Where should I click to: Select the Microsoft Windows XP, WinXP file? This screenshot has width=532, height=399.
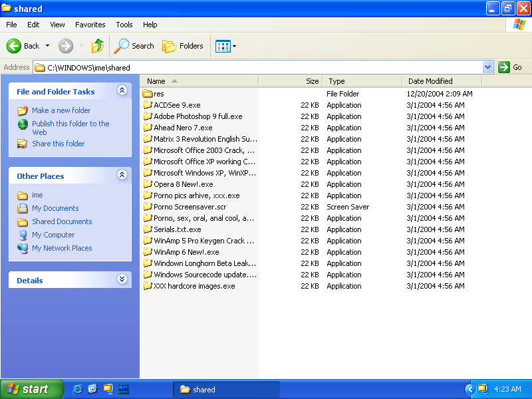205,173
